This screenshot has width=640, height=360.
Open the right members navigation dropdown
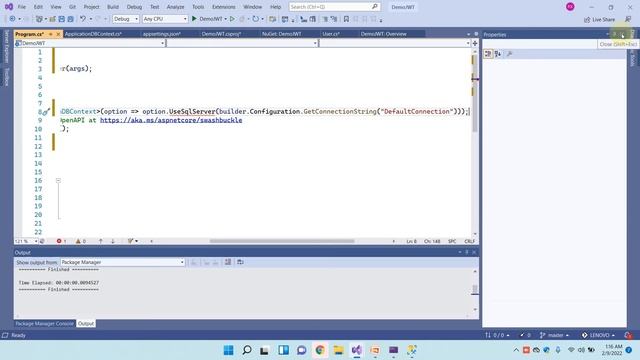tap(395, 43)
